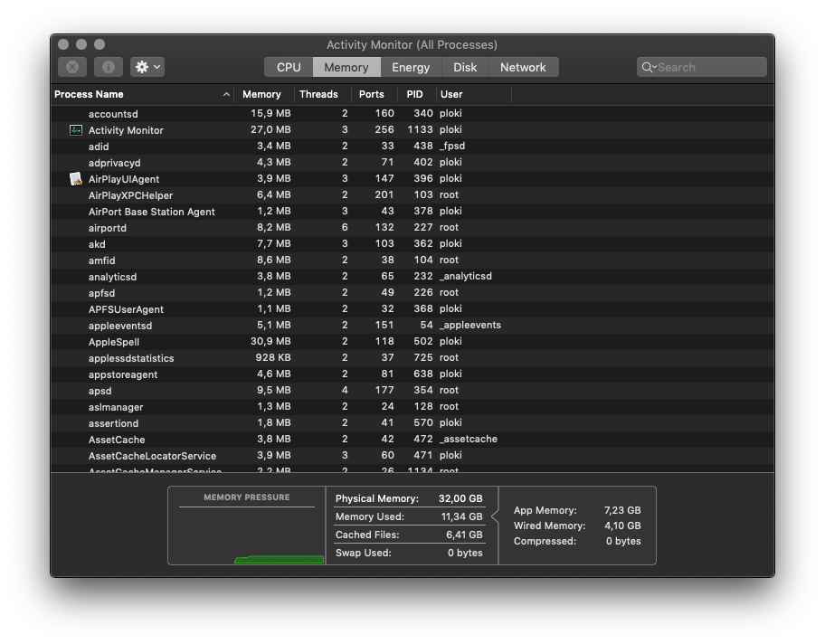Click the Compressed 0 bytes entry
The height and width of the screenshot is (644, 825).
577,541
